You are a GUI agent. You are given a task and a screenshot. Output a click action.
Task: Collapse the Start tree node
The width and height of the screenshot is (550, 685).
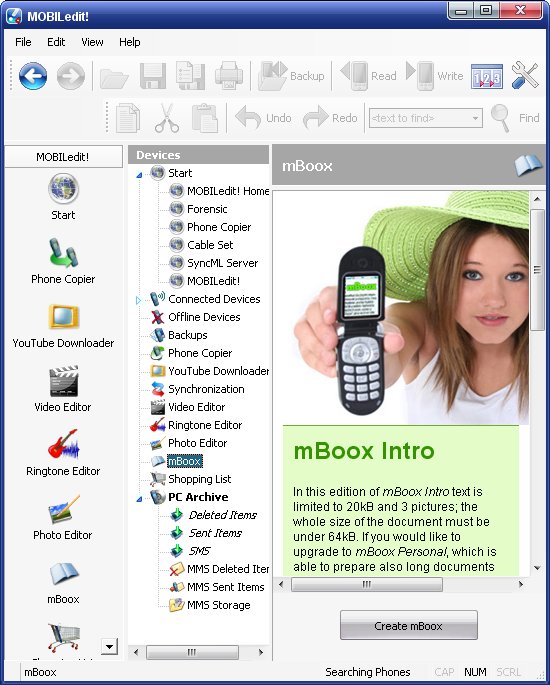139,175
